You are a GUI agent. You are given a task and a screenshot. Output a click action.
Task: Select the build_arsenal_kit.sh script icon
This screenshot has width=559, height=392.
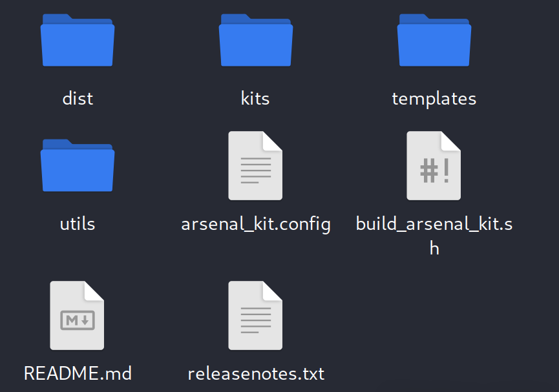[x=434, y=166]
